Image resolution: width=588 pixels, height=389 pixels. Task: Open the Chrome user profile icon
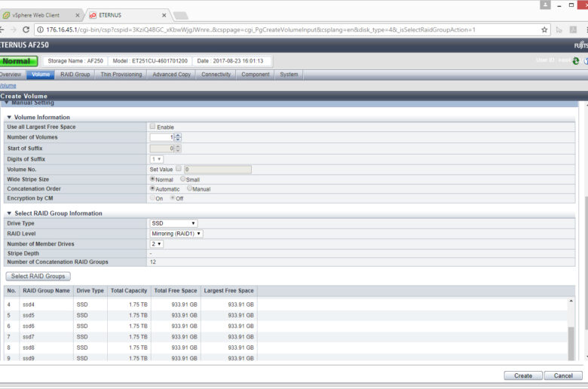tap(545, 5)
